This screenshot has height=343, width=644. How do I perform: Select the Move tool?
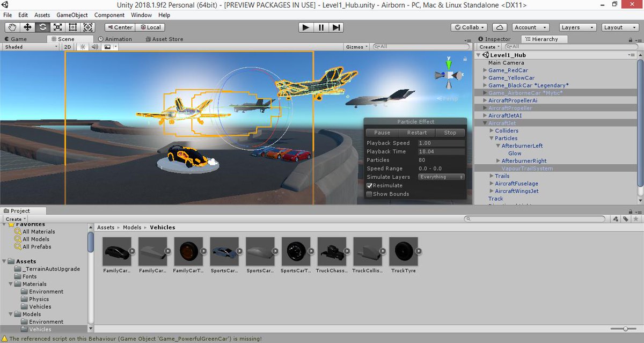[x=27, y=27]
